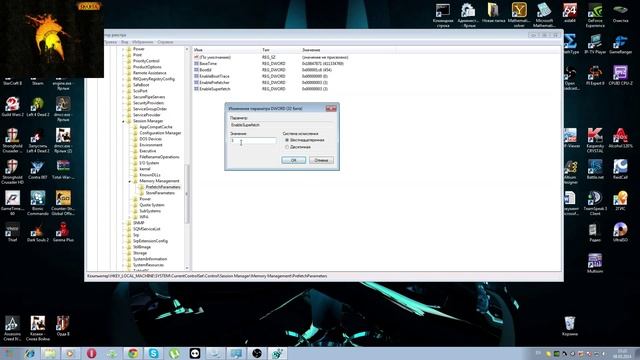The image size is (640, 360).
Task: Select DOS Devices key in tree
Action: tap(150, 139)
